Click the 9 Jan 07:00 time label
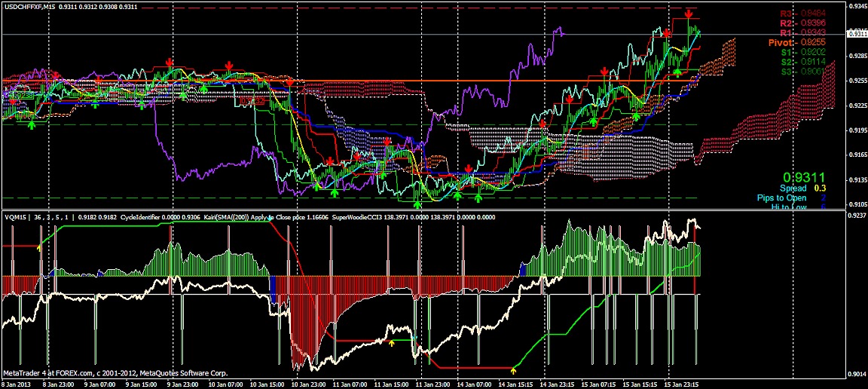This screenshot has width=868, height=389. 99,384
